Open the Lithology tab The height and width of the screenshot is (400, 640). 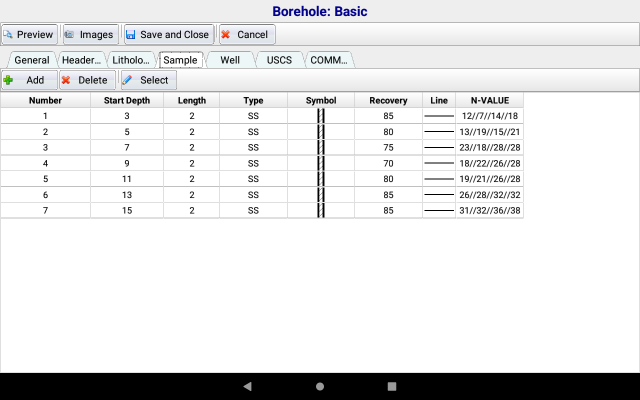(131, 60)
